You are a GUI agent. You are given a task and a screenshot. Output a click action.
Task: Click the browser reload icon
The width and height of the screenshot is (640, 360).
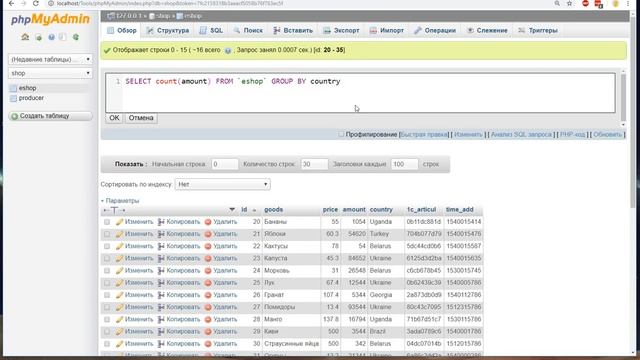36,3
